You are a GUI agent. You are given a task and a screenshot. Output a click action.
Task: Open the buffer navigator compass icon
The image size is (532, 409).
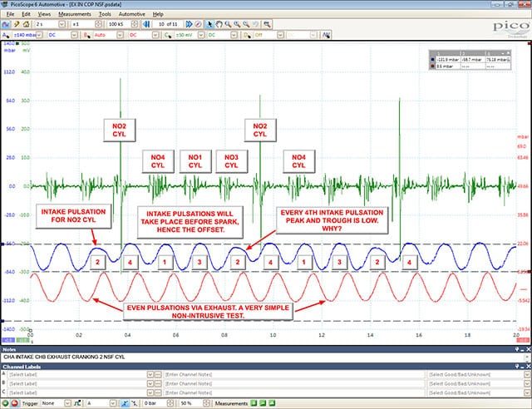[x=198, y=24]
